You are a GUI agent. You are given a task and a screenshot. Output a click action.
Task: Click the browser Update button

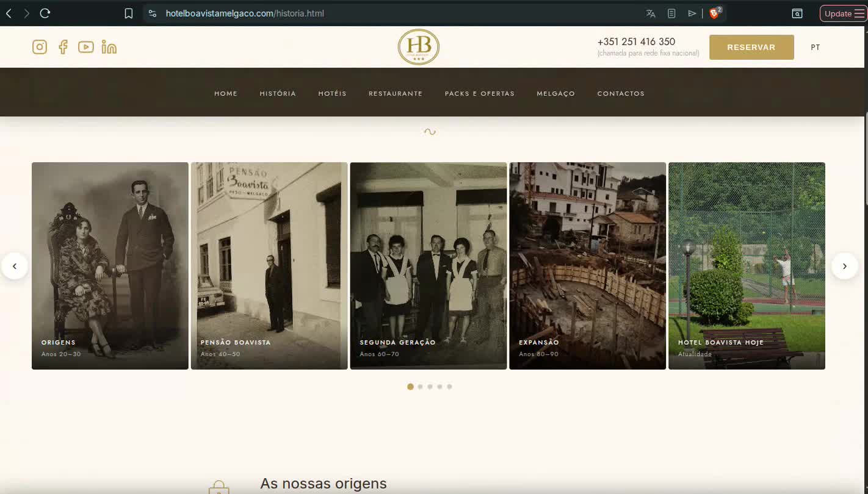843,13
